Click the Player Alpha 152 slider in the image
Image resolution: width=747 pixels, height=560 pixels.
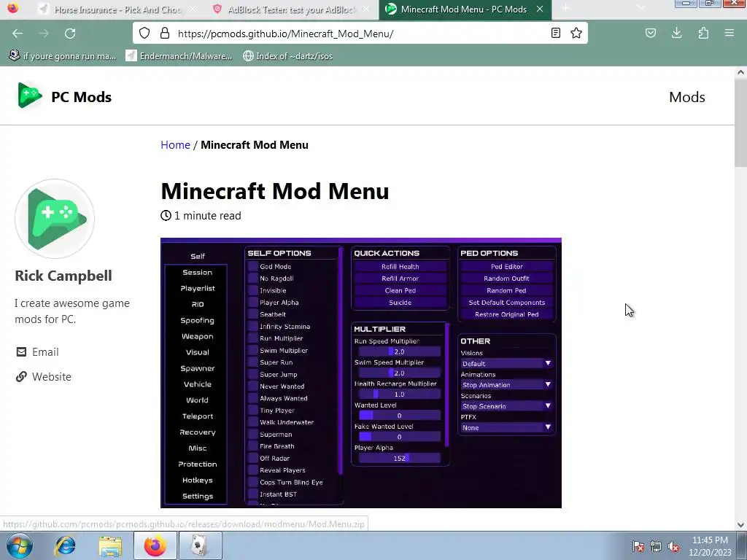[399, 458]
